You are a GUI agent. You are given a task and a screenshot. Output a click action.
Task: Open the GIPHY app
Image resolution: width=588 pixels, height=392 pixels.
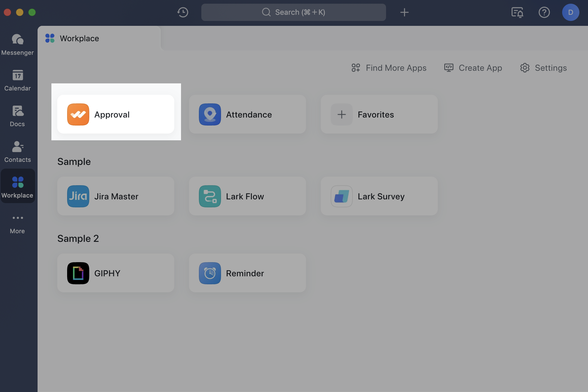click(x=116, y=273)
